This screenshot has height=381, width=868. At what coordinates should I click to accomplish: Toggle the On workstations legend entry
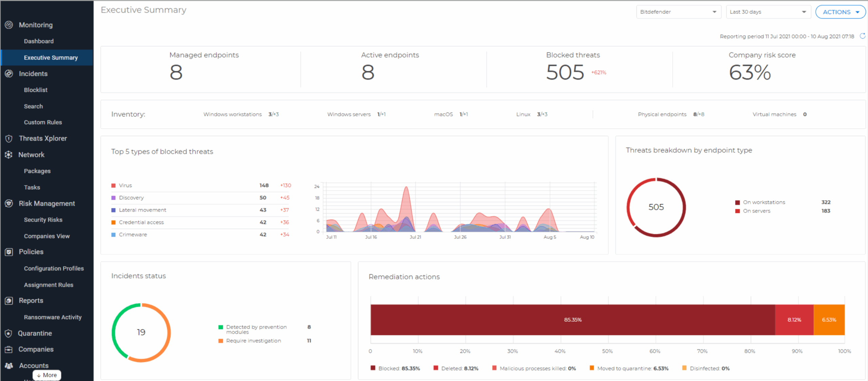tap(764, 202)
